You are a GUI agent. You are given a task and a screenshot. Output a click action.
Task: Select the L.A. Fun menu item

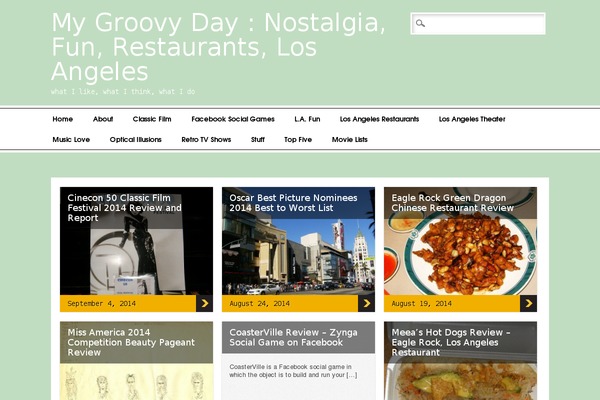pyautogui.click(x=307, y=119)
